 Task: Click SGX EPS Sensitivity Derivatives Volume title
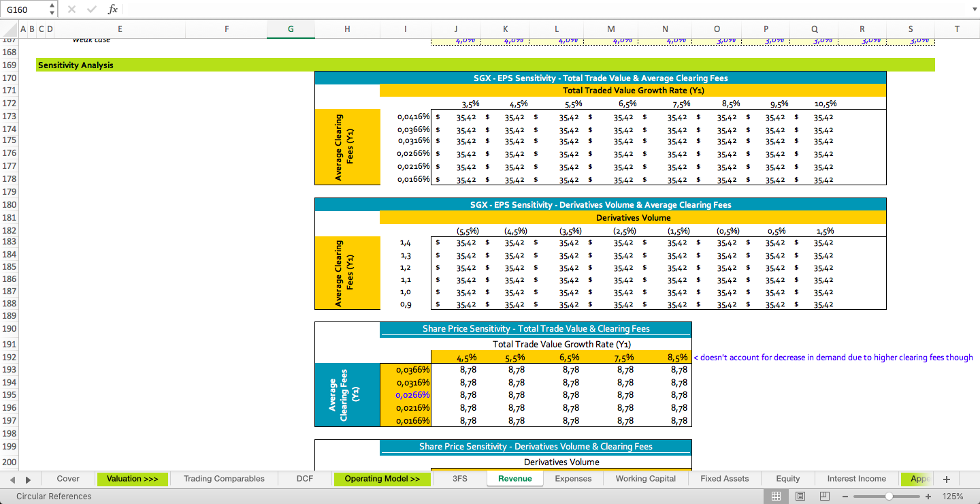pyautogui.click(x=600, y=204)
